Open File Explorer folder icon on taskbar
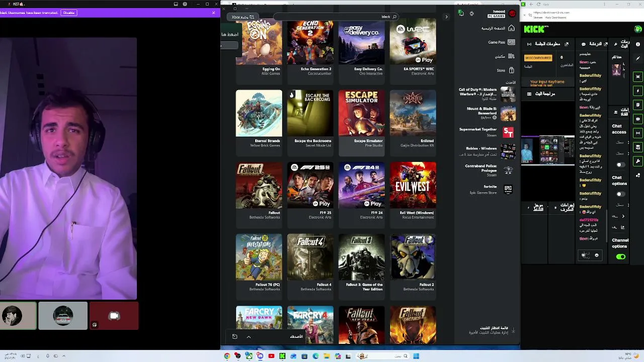The image size is (644, 362). click(x=327, y=356)
